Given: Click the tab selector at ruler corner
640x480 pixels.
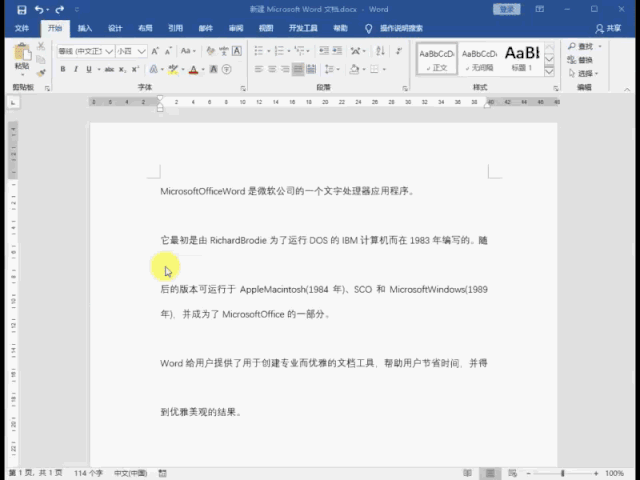Looking at the screenshot, I should pyautogui.click(x=13, y=102).
